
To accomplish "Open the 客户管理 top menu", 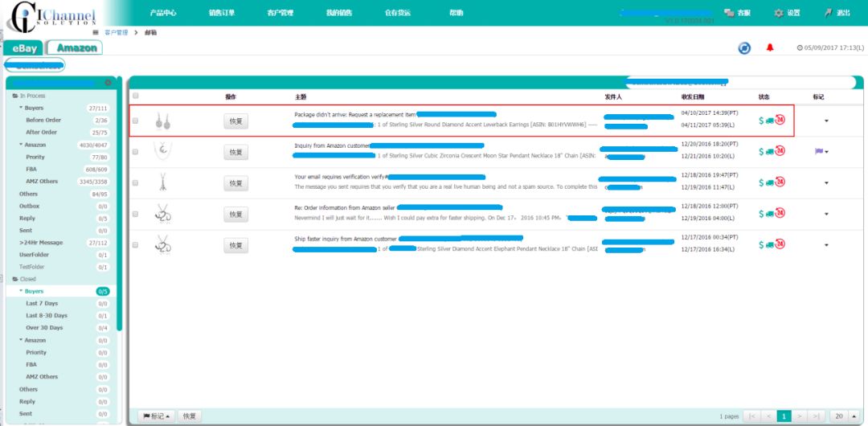I will point(280,13).
